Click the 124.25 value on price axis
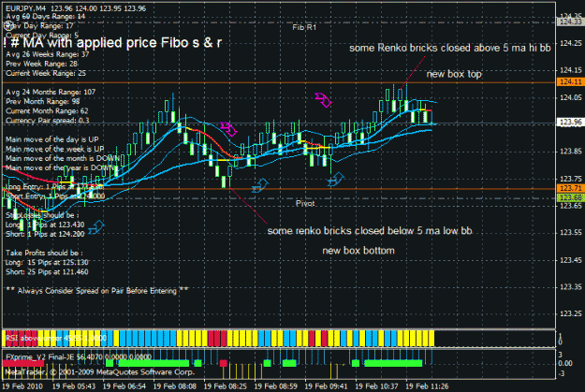Screen dimensions: 585x392 (571, 43)
